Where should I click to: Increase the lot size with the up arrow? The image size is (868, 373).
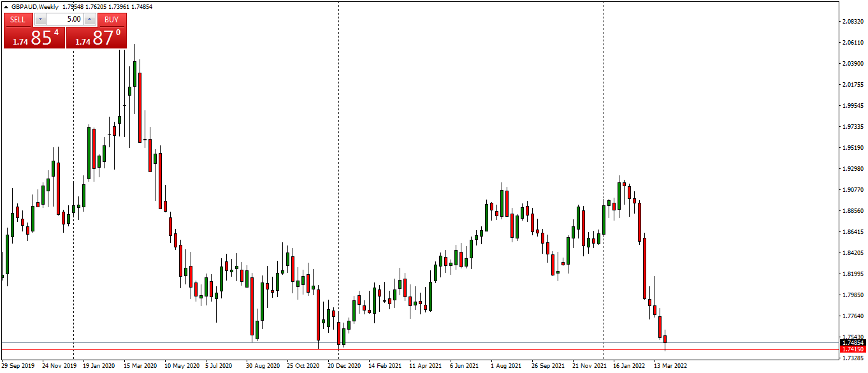coord(89,19)
